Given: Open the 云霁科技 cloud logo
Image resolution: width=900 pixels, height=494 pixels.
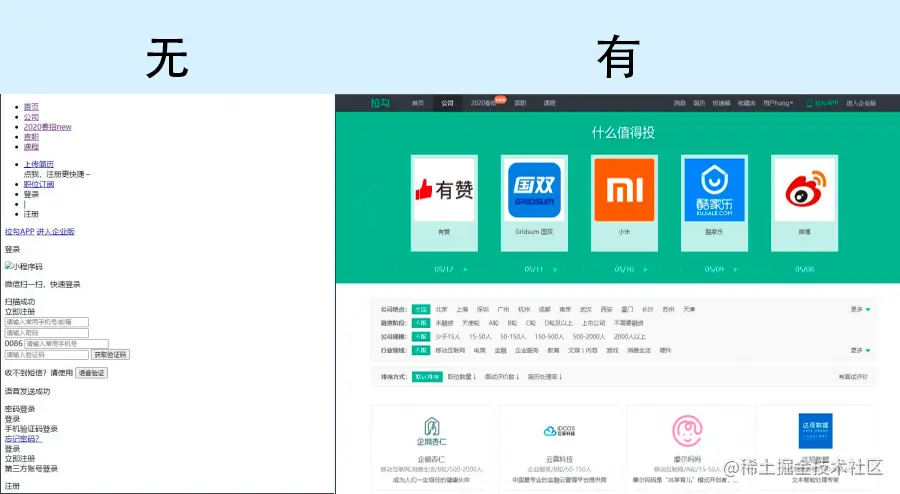Looking at the screenshot, I should coord(560,431).
